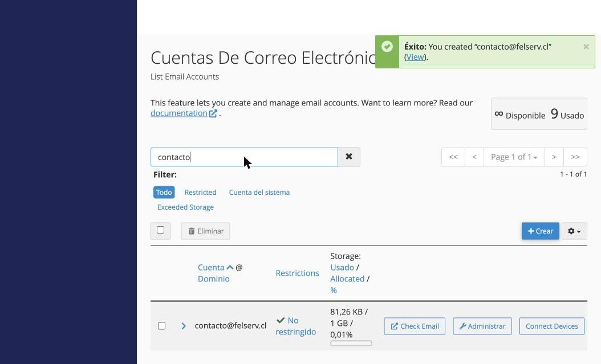Open the Page 1 of 1 dropdown
The image size is (601, 364).
tap(514, 157)
